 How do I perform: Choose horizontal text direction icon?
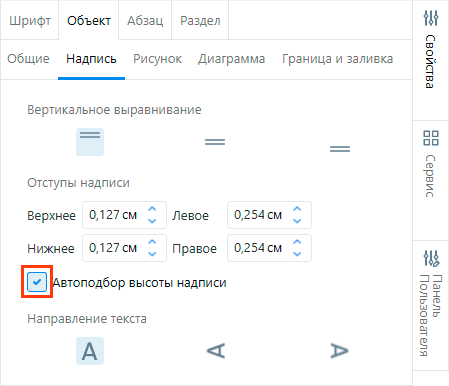click(x=90, y=351)
